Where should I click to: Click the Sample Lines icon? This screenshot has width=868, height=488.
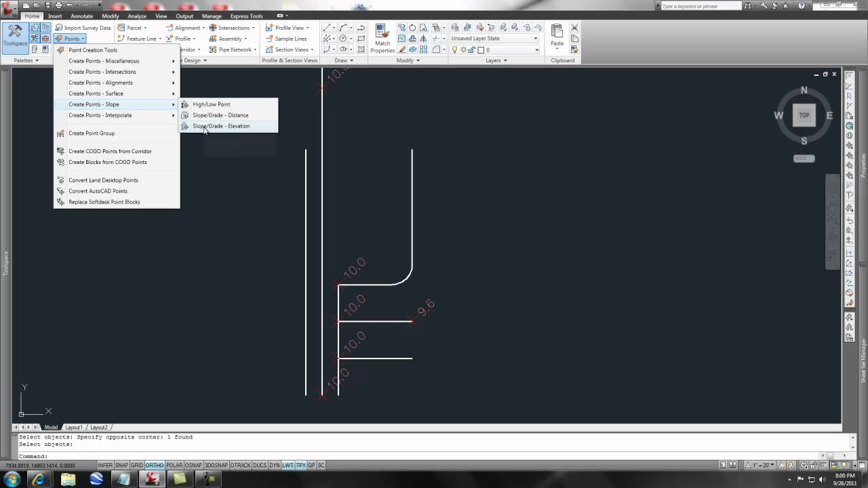point(269,39)
